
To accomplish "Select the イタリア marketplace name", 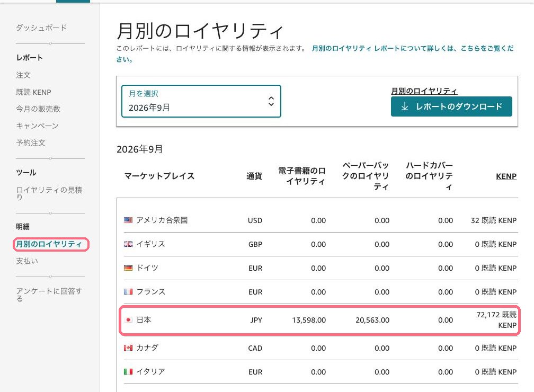I will pyautogui.click(x=151, y=372).
